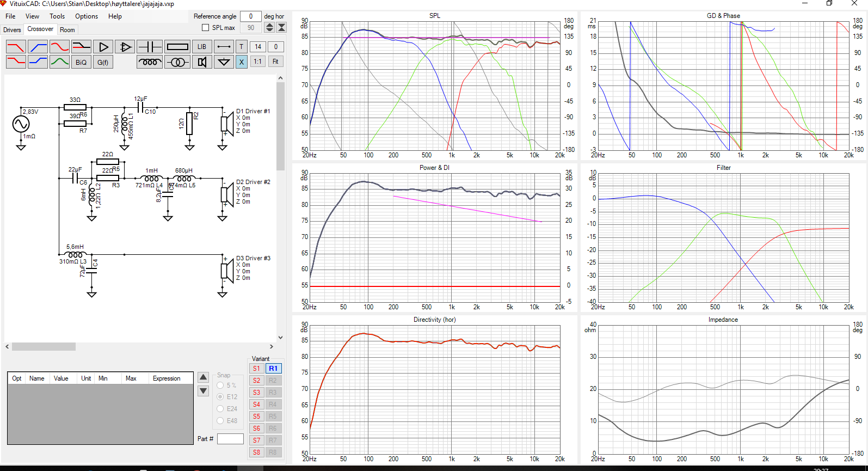Reset schematic zoom with 1:1 button

[258, 62]
